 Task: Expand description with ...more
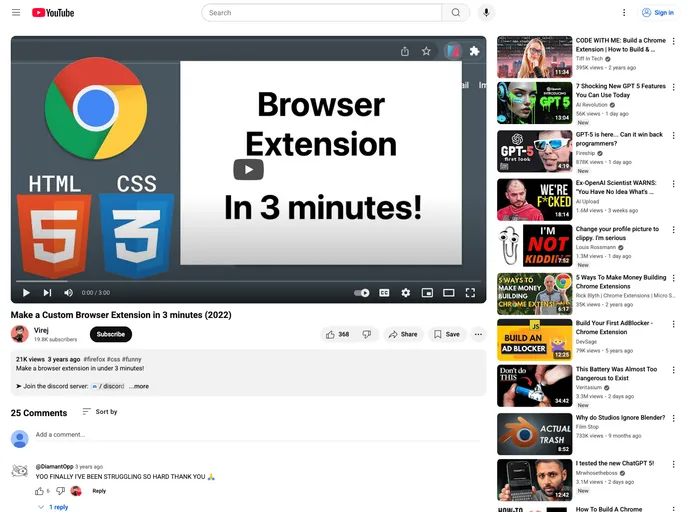click(139, 386)
